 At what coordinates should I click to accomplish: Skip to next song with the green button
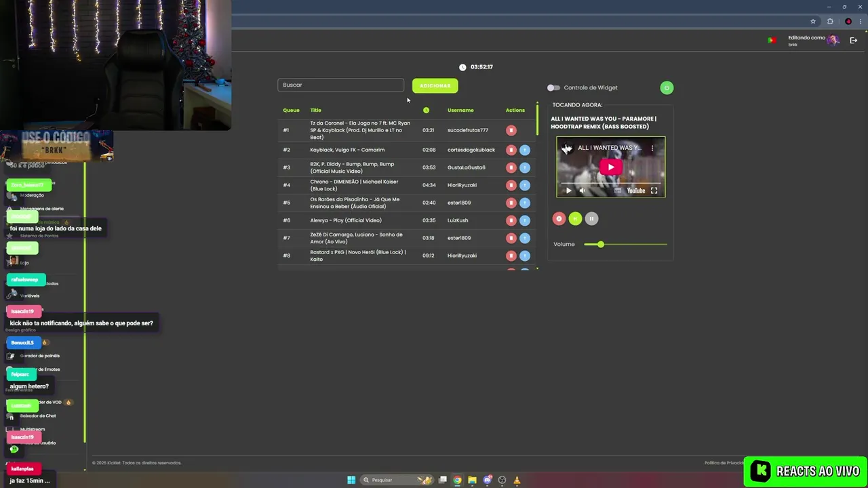575,218
